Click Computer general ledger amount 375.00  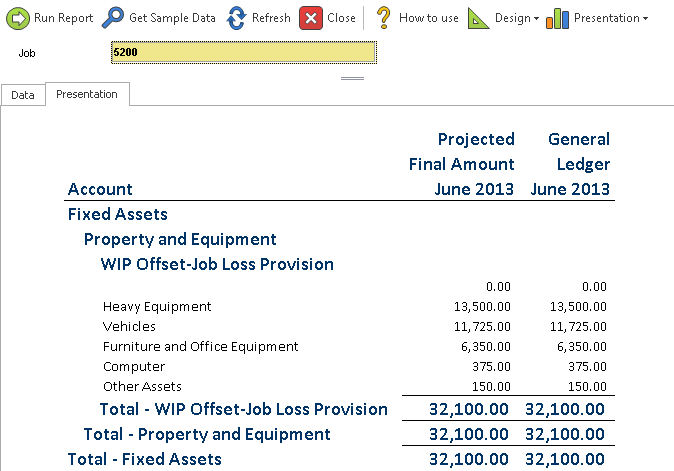[x=587, y=367]
